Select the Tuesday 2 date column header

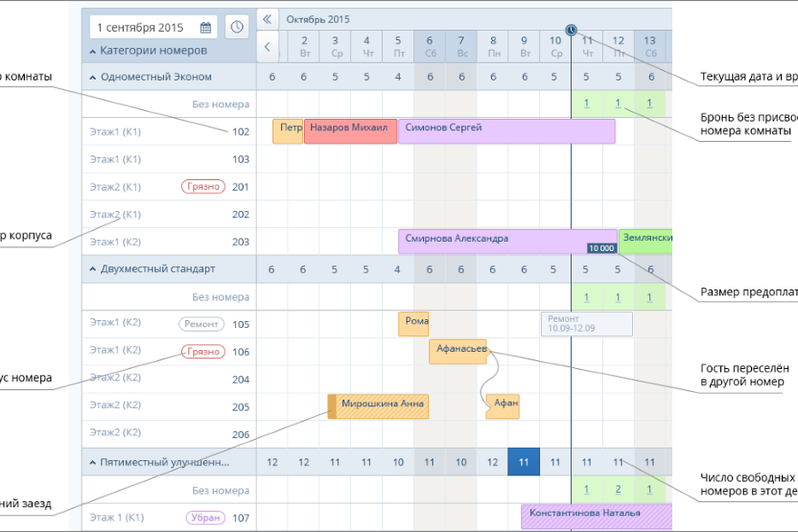pos(304,46)
